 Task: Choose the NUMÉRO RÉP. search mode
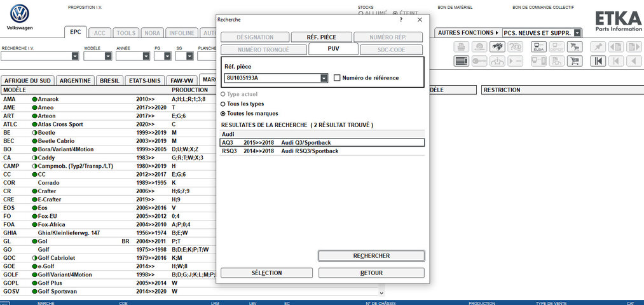point(388,37)
